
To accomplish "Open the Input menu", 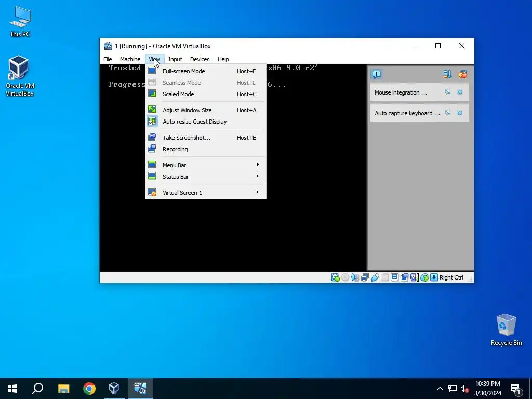I will tap(175, 59).
